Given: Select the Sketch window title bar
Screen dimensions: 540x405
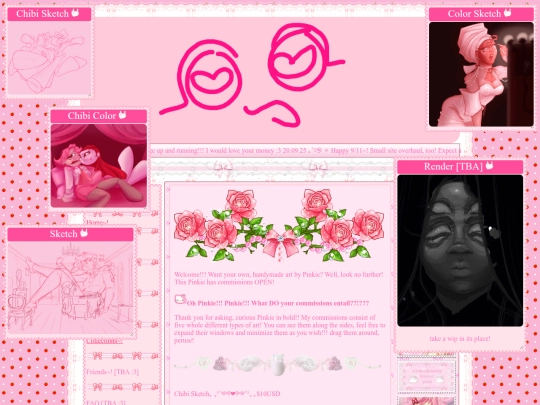Looking at the screenshot, I should (71, 234).
